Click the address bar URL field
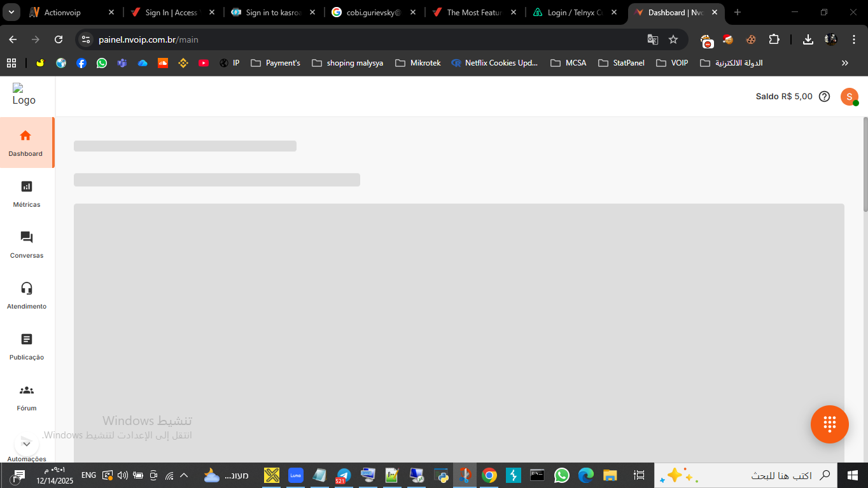Image resolution: width=868 pixels, height=488 pixels. click(x=369, y=39)
